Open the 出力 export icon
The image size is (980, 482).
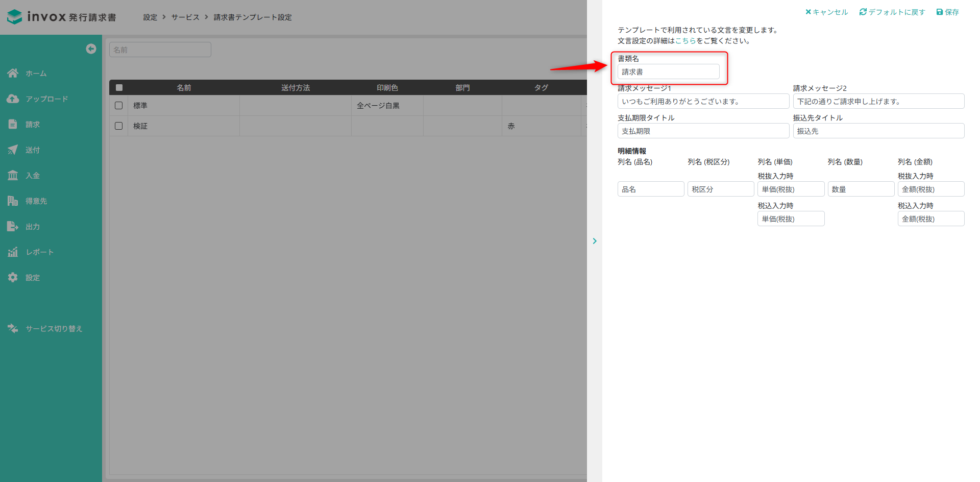tap(13, 226)
